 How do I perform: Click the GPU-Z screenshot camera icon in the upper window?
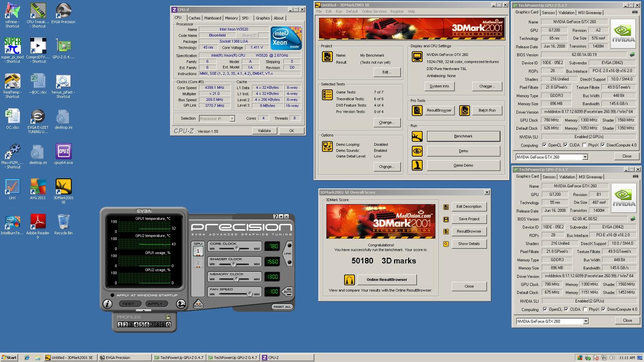[x=635, y=12]
